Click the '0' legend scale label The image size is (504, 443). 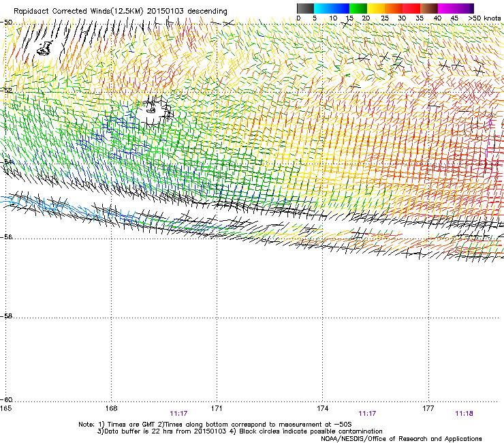(298, 18)
